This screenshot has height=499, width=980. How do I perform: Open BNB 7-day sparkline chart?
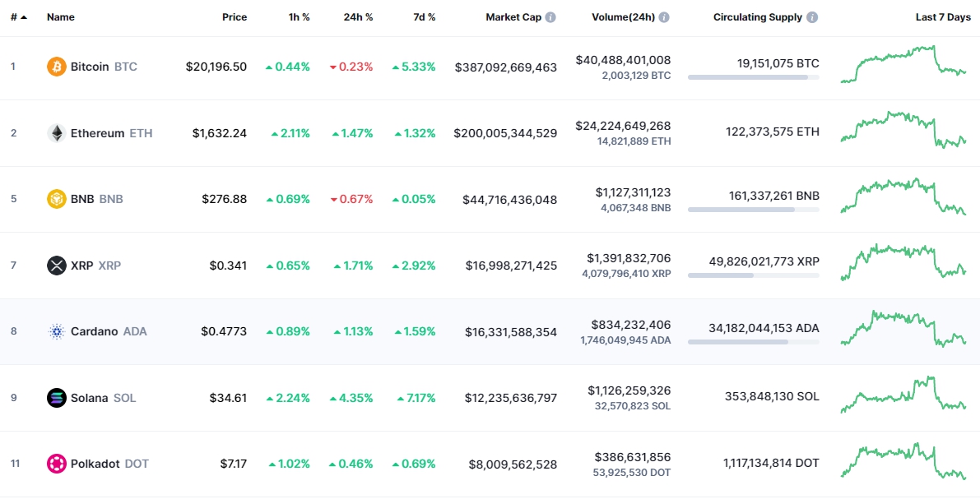click(x=903, y=196)
